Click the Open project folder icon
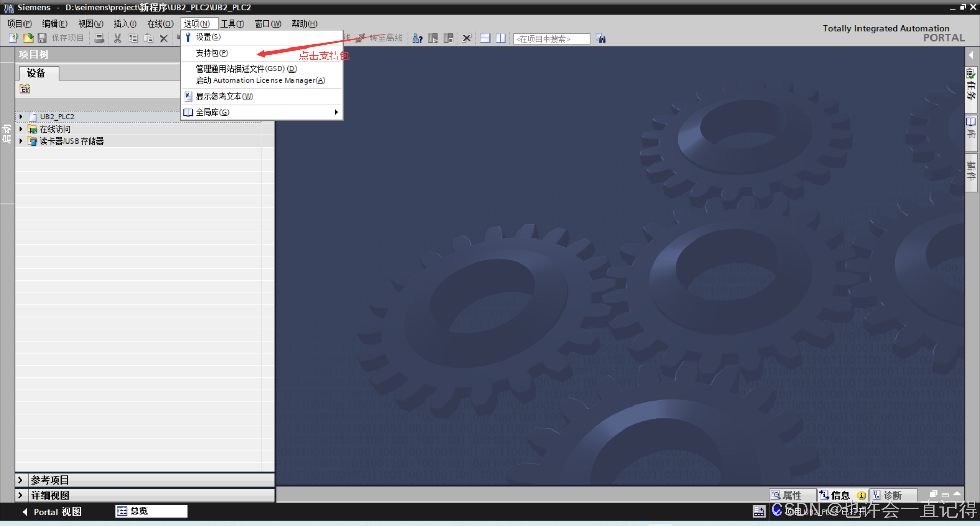This screenshot has width=980, height=526. point(28,38)
